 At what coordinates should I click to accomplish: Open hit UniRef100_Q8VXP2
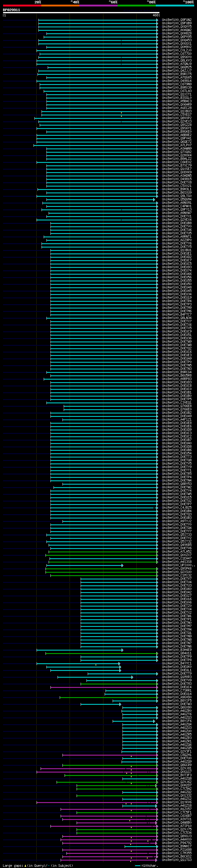pyautogui.click(x=177, y=118)
